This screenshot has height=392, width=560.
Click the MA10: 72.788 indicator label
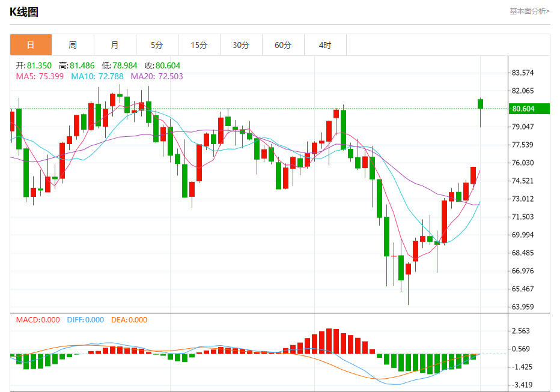(x=97, y=76)
